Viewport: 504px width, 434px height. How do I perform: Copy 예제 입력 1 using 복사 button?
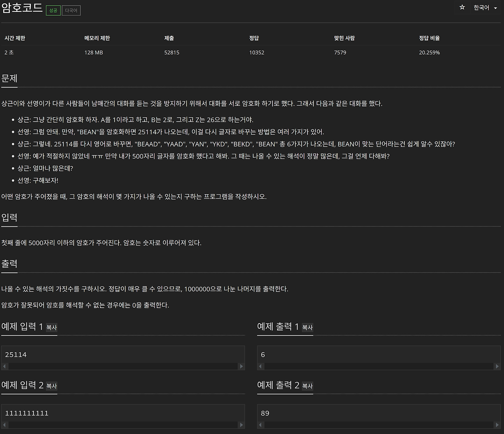coord(51,328)
